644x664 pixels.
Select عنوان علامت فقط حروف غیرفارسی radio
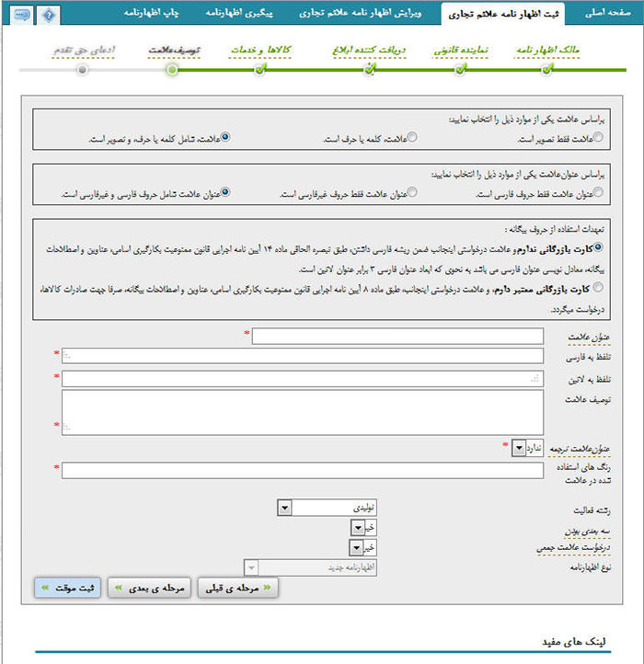click(x=412, y=192)
